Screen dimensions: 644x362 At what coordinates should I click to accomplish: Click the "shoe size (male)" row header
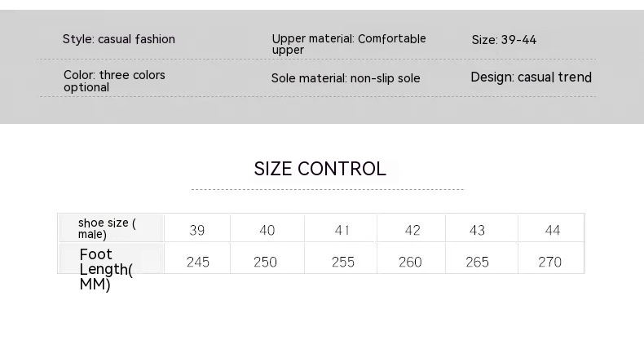107,228
